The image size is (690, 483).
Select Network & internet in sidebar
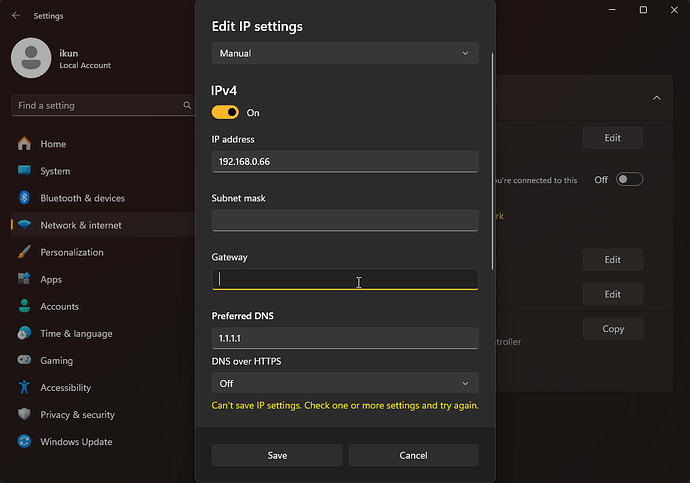coord(103,225)
